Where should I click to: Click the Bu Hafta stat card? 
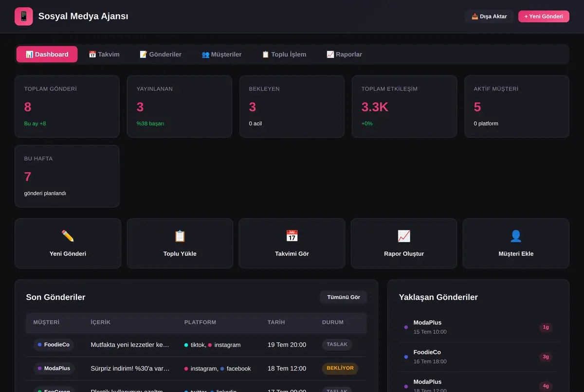click(67, 176)
